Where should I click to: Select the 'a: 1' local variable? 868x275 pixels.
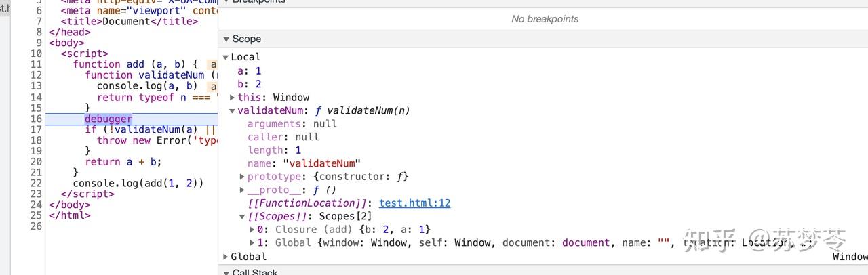click(249, 71)
